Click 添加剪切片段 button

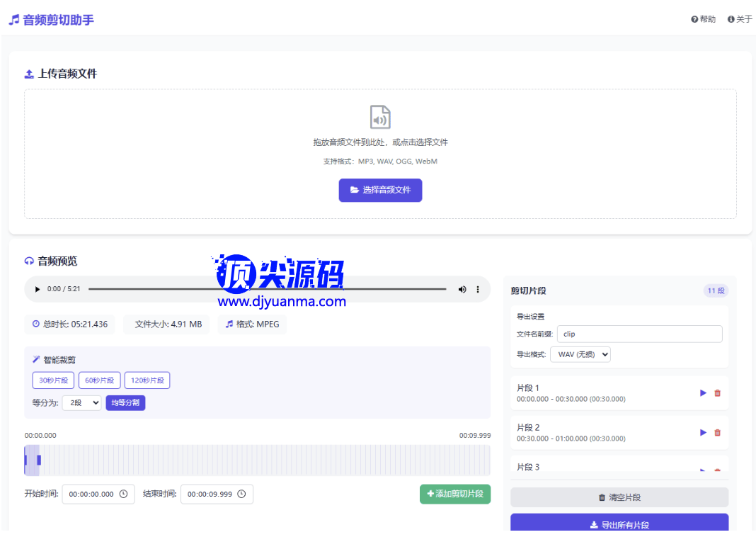tap(454, 494)
